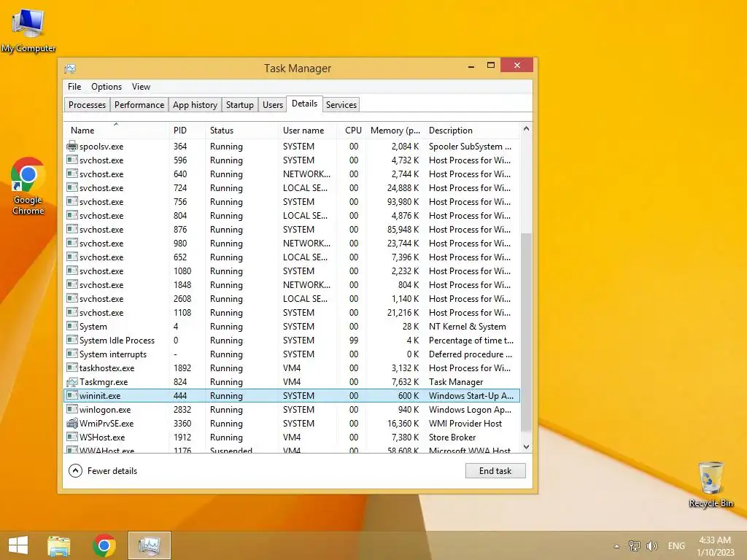The image size is (747, 560).
Task: Click the wininit.exe process icon
Action: click(x=72, y=396)
